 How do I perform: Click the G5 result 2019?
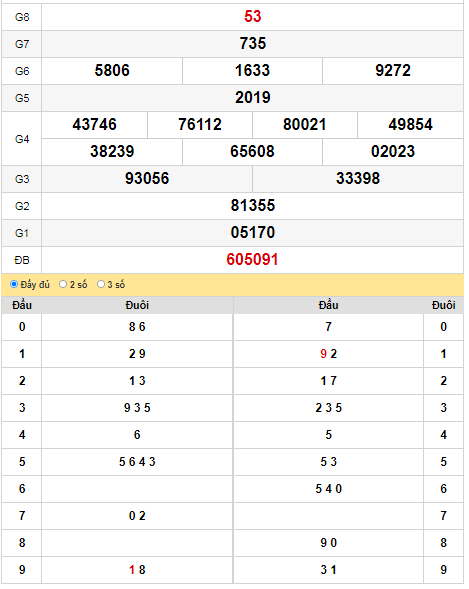tap(254, 98)
